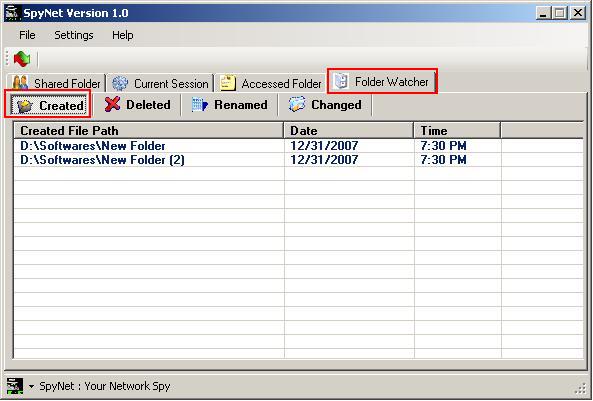This screenshot has width=593, height=401.
Task: Select row D:\Softwares\New Folder (2)
Action: click(x=298, y=160)
